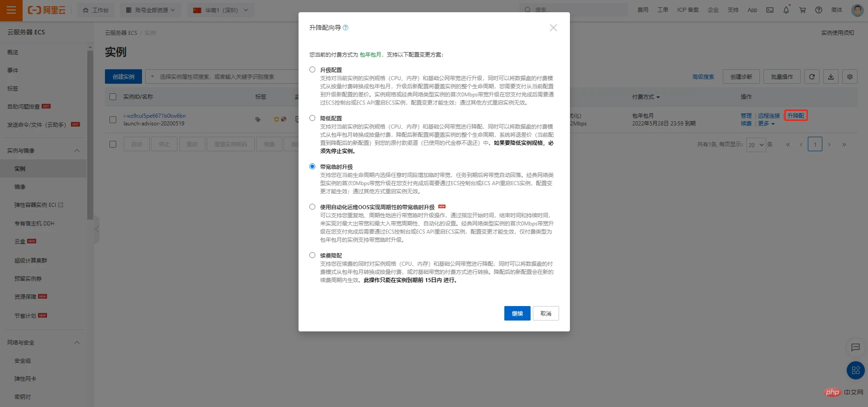868x407 pixels.
Task: Open 安全组 in the sidebar
Action: coord(23,361)
